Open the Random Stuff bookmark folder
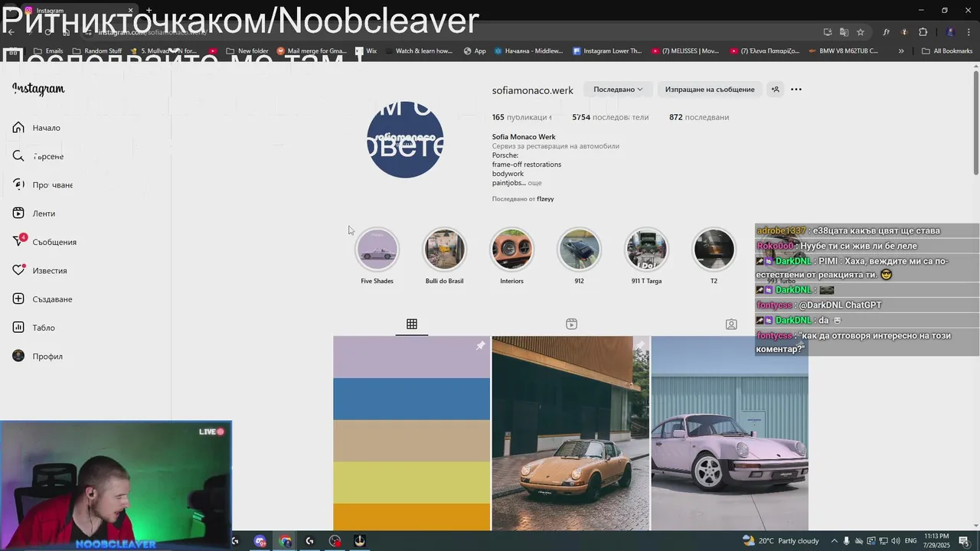This screenshot has width=980, height=551. click(x=96, y=51)
